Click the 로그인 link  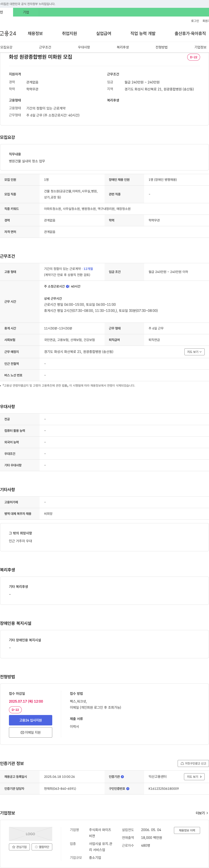click(x=195, y=21)
